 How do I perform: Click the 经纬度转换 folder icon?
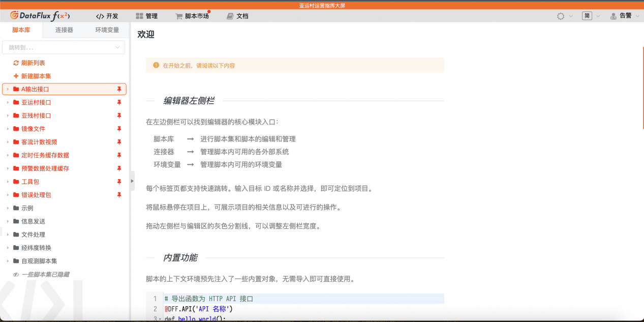[x=16, y=248]
